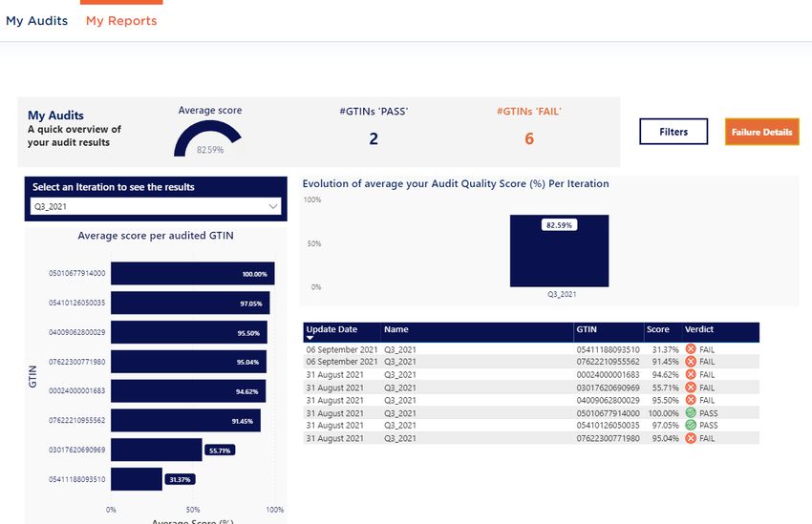Click the chevron arrow of the iteration selector
The width and height of the screenshot is (812, 524).
pos(273,205)
